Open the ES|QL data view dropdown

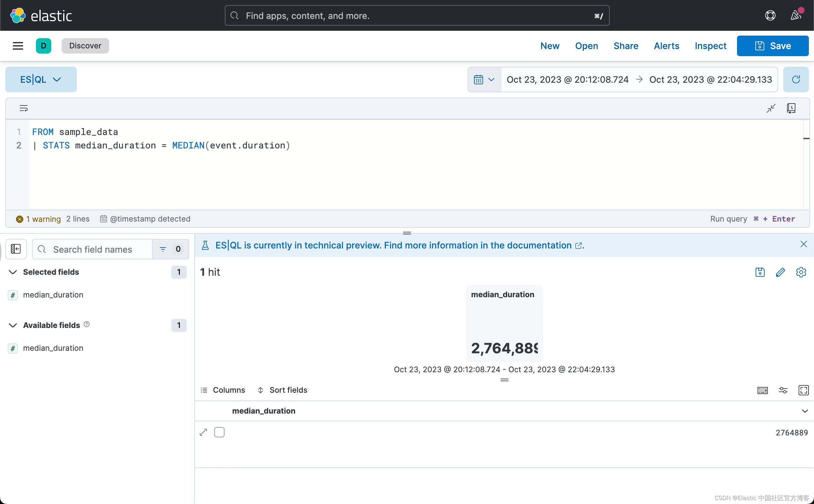[41, 79]
